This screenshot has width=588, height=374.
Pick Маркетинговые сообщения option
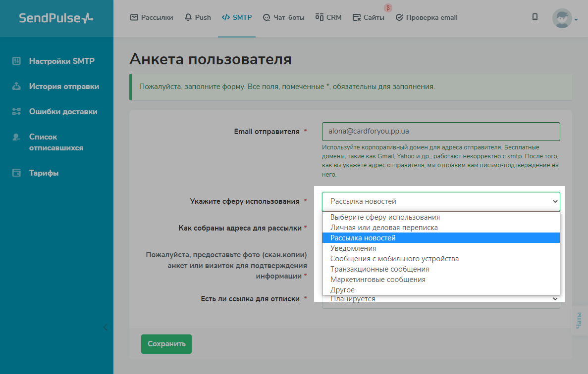[x=377, y=280]
